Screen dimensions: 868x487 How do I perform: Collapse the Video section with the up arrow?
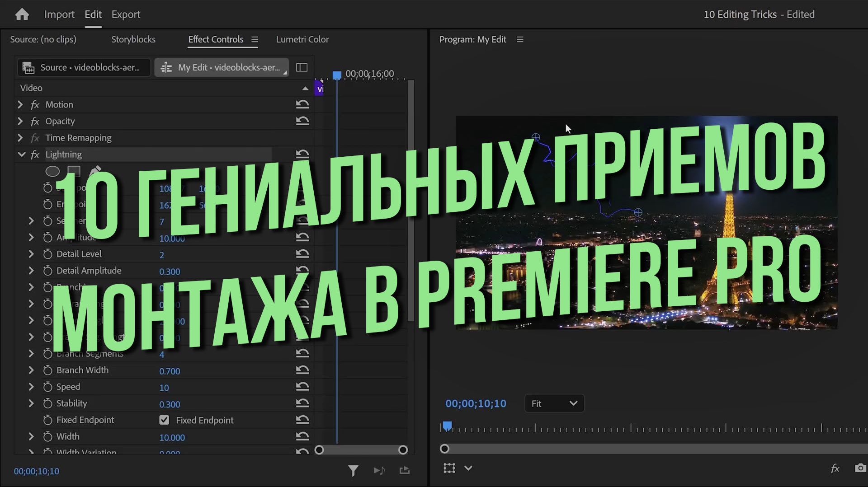tap(305, 89)
